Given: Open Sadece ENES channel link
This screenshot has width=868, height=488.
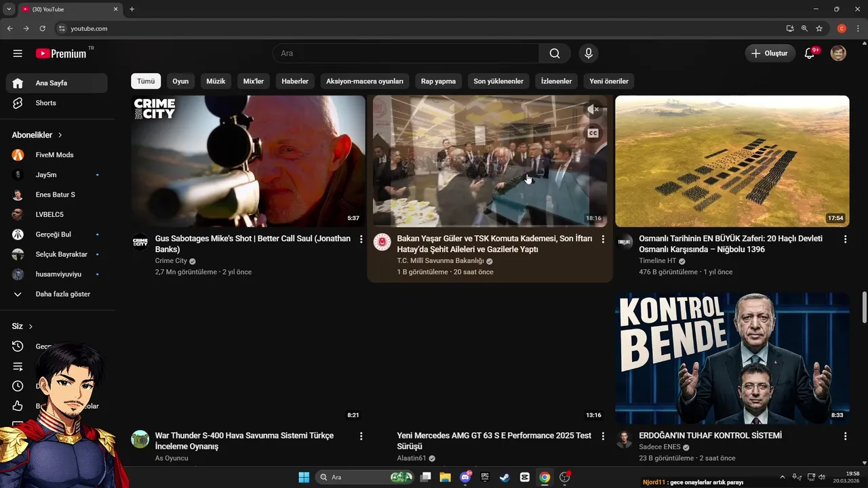Looking at the screenshot, I should point(659,447).
